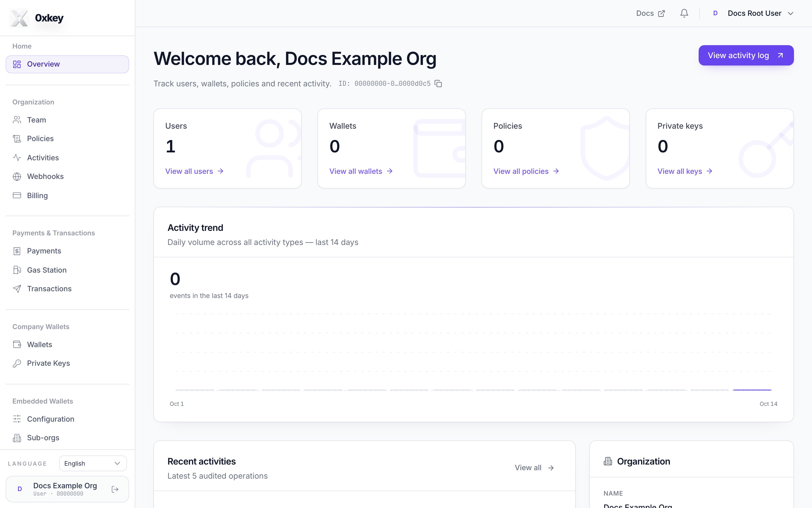Click the organization ID text

pos(385,84)
